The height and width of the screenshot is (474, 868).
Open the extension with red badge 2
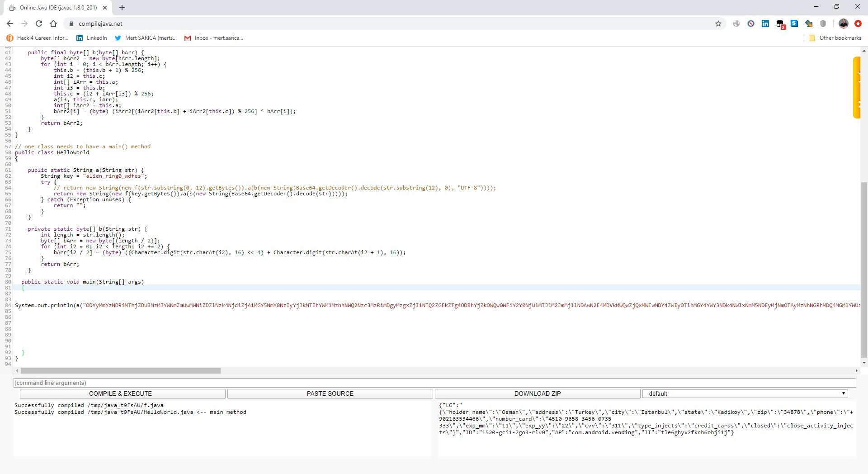point(781,24)
